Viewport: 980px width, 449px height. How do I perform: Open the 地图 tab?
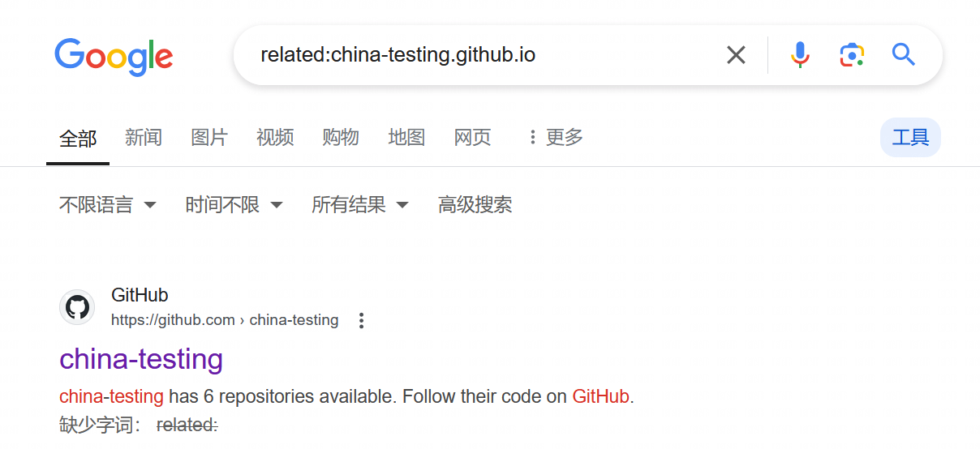406,138
